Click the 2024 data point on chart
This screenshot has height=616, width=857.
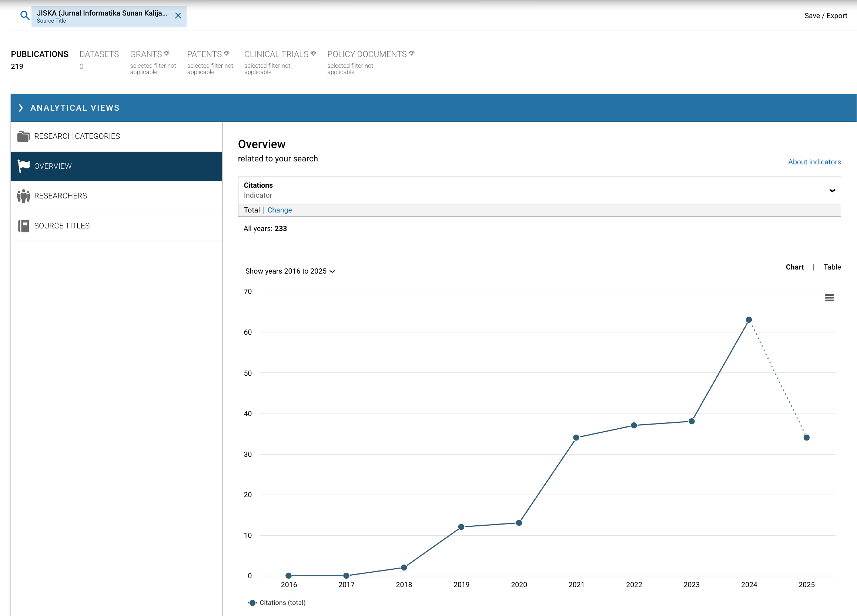coord(749,320)
